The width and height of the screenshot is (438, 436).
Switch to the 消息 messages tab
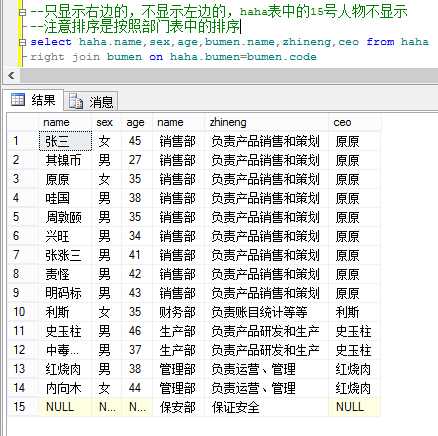(x=91, y=101)
